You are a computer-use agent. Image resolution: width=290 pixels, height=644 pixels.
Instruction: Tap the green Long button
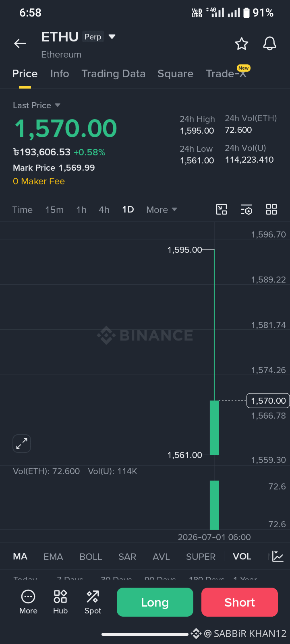[x=155, y=602]
